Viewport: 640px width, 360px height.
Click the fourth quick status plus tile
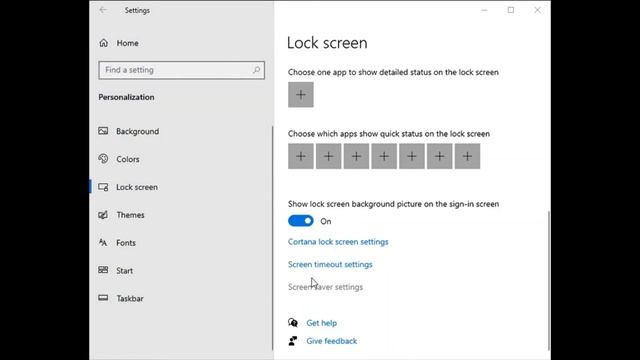pos(384,156)
